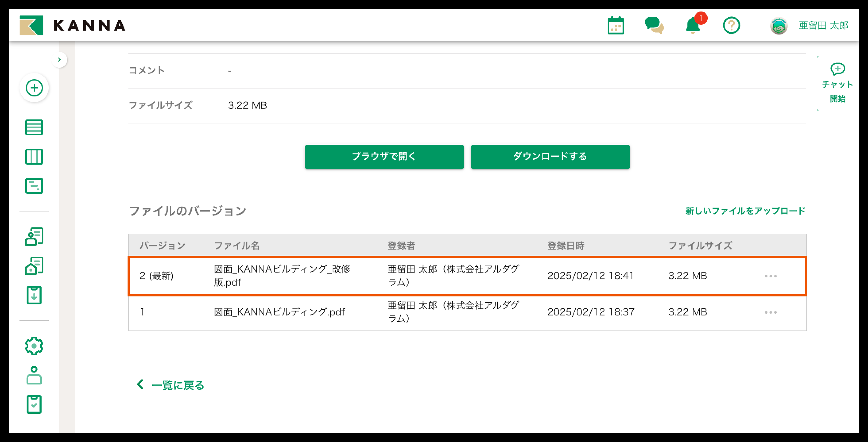The width and height of the screenshot is (868, 442).
Task: Open the settings gear in sidebar
Action: [x=34, y=346]
